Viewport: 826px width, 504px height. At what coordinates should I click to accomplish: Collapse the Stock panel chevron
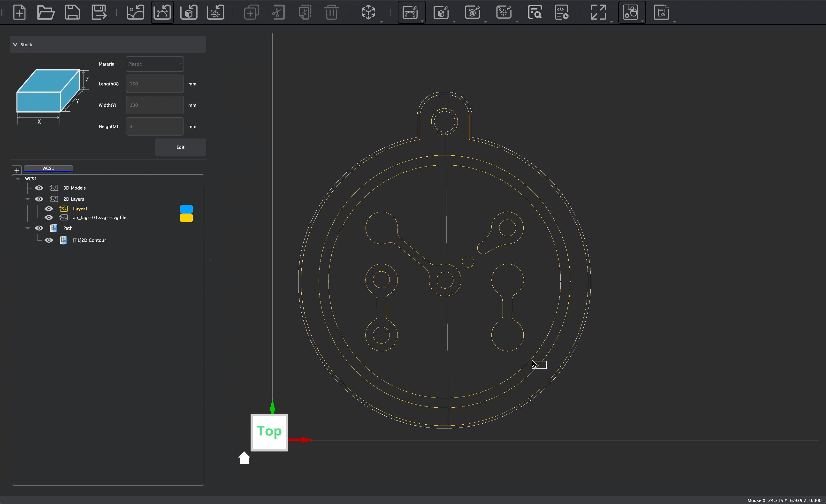15,45
